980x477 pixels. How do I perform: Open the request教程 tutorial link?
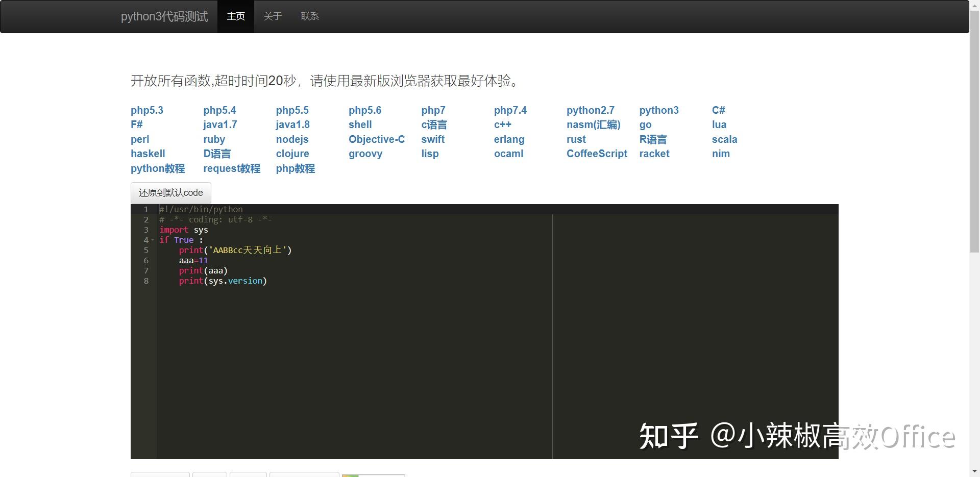click(231, 168)
